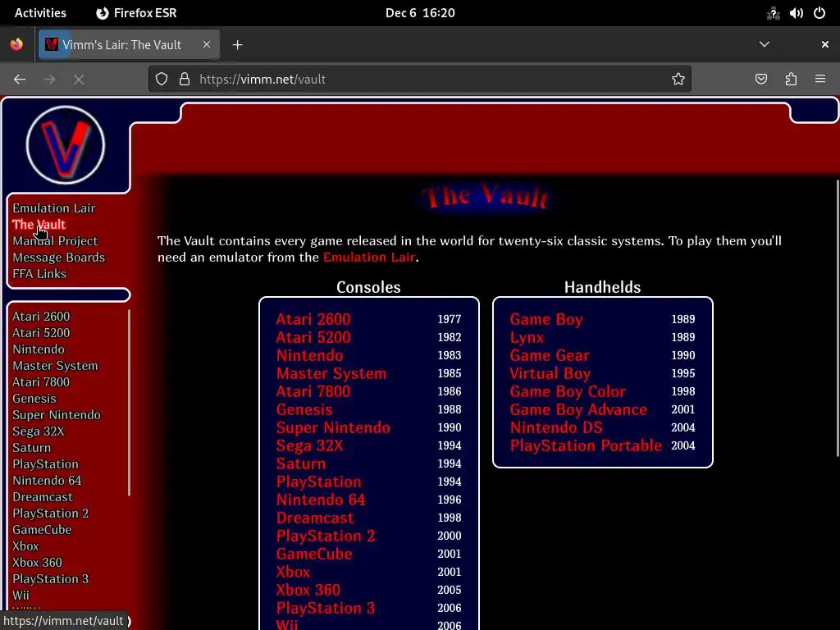The height and width of the screenshot is (630, 840).
Task: Expand the list all tabs dropdown arrow
Action: pos(765,44)
